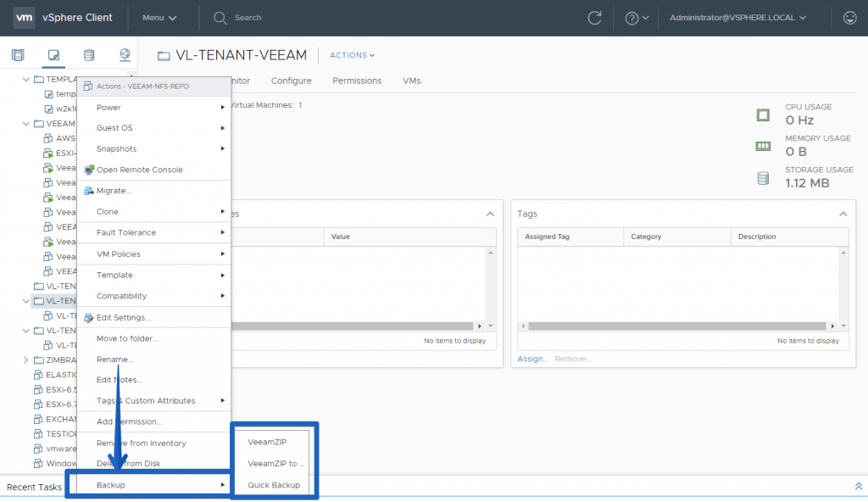
Task: Collapse the VEEAM folder in the tree
Action: coord(26,124)
